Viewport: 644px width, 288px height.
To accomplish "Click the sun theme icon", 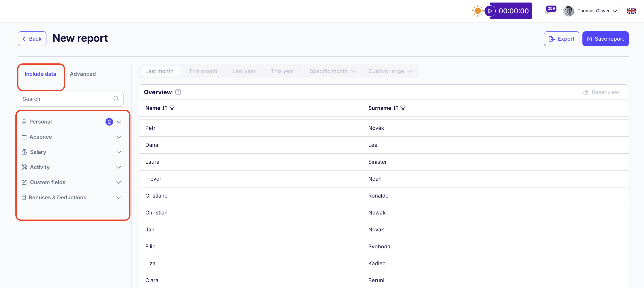I will [x=477, y=11].
